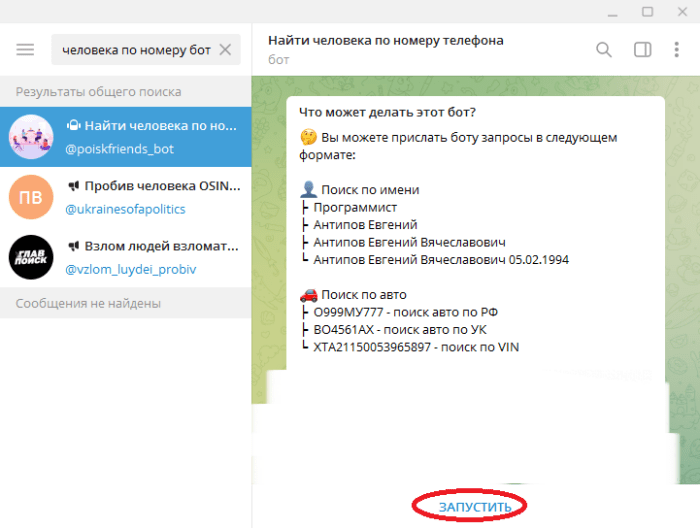Search within the chat using the magnifier

tap(604, 50)
